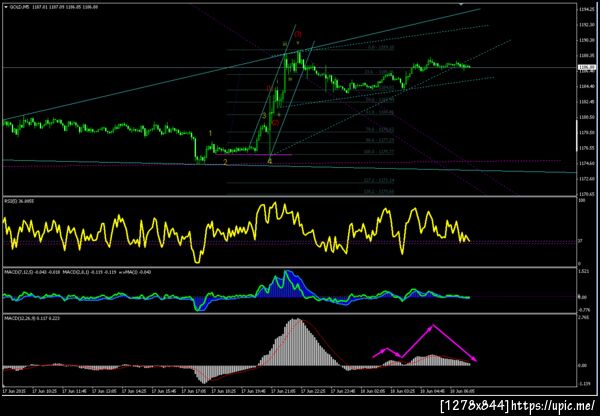Select the current price label on axis
Screen dimensions: 600x416
pyautogui.click(x=588, y=68)
